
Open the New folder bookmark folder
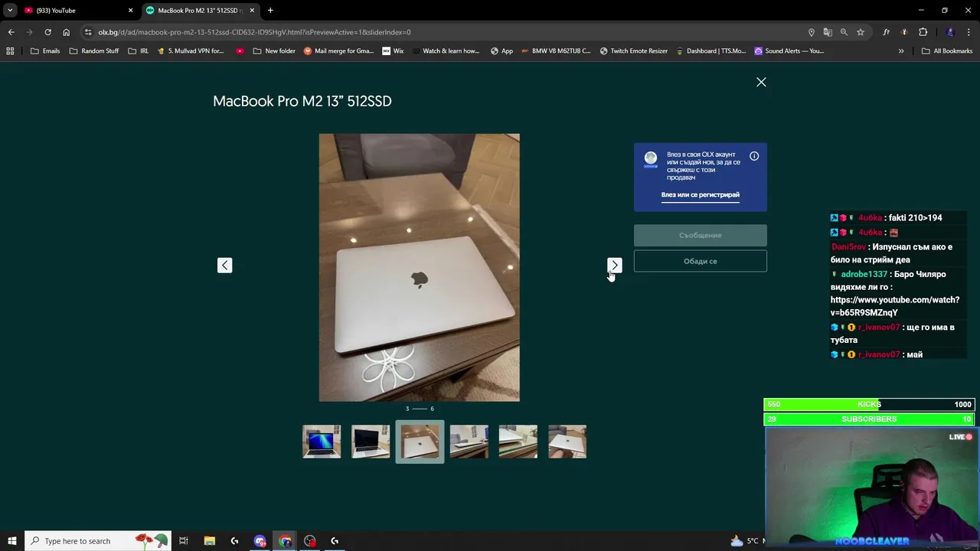(x=274, y=51)
